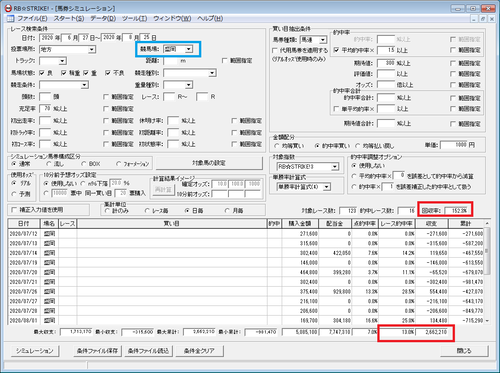Check 範囲指定 on the オッズ row

tap(453, 85)
